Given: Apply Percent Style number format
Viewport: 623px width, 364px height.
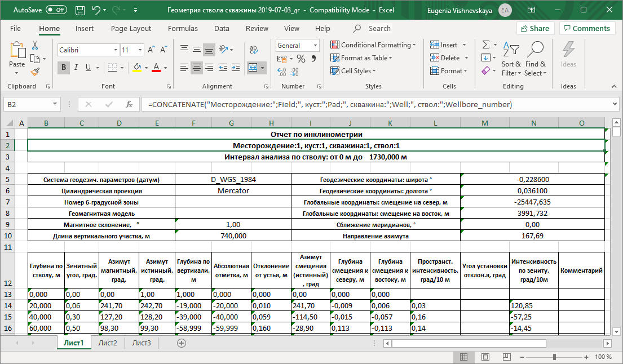Looking at the screenshot, I should pyautogui.click(x=301, y=59).
